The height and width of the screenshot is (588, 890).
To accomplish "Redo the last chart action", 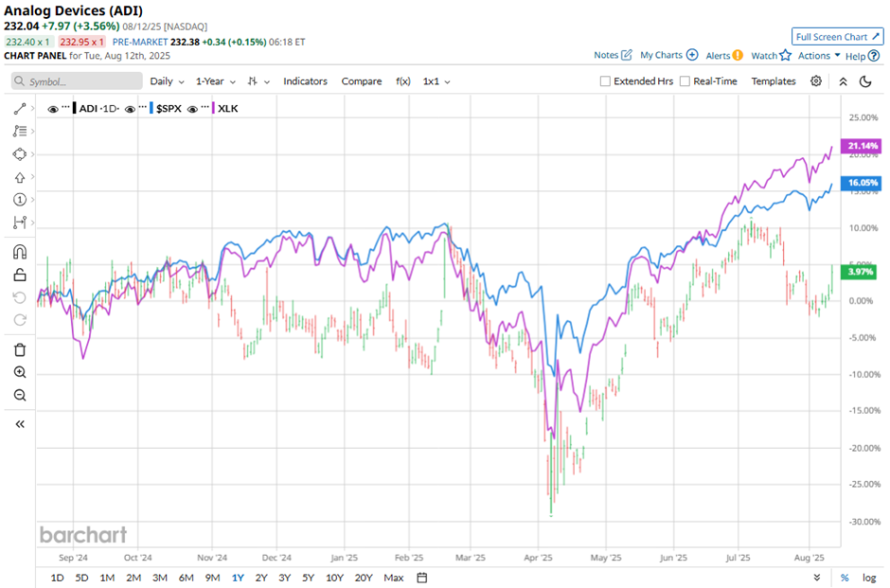I will (20, 320).
